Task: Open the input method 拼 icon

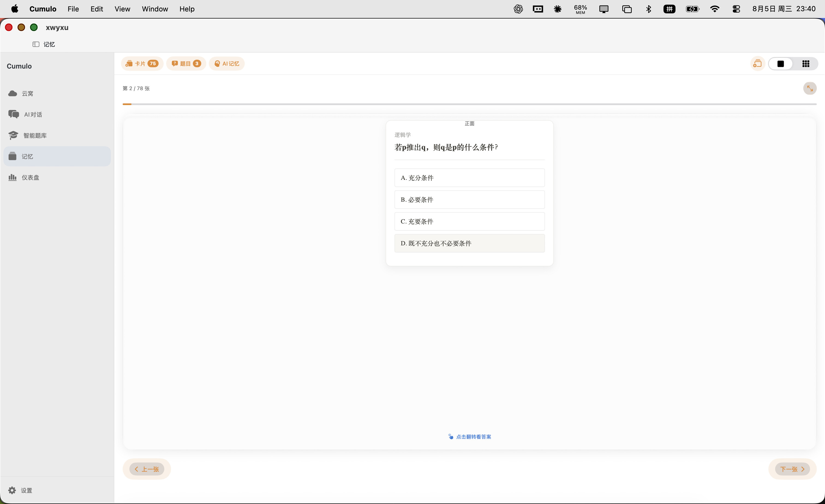Action: (x=669, y=9)
